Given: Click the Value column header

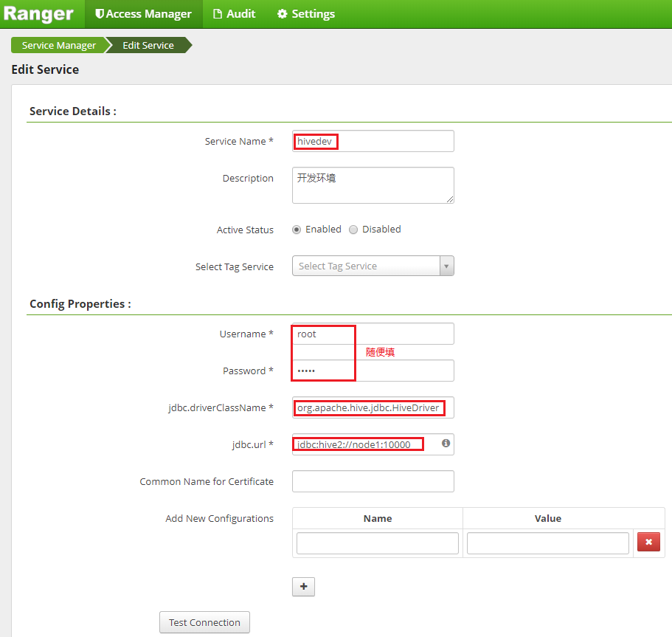Looking at the screenshot, I should point(548,518).
